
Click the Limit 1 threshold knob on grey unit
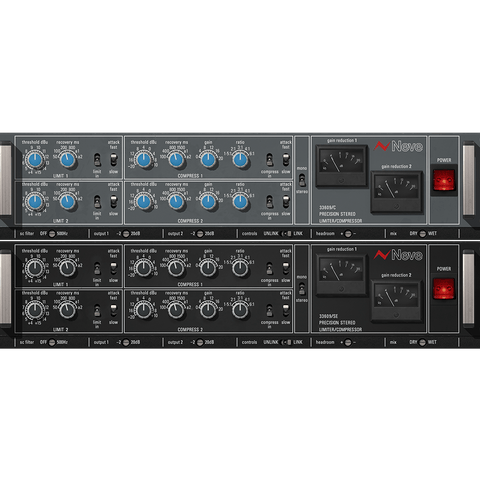[35, 160]
